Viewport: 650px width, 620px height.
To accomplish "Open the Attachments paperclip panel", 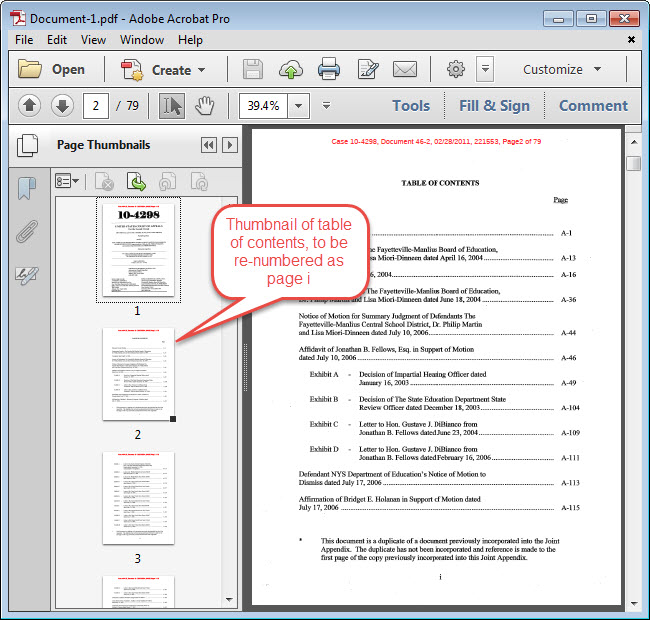I will [27, 232].
